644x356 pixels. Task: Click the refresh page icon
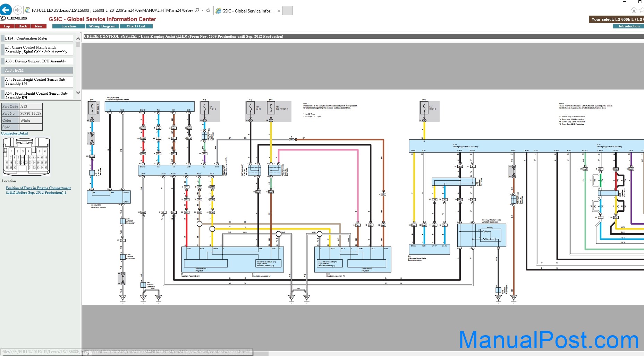click(208, 10)
